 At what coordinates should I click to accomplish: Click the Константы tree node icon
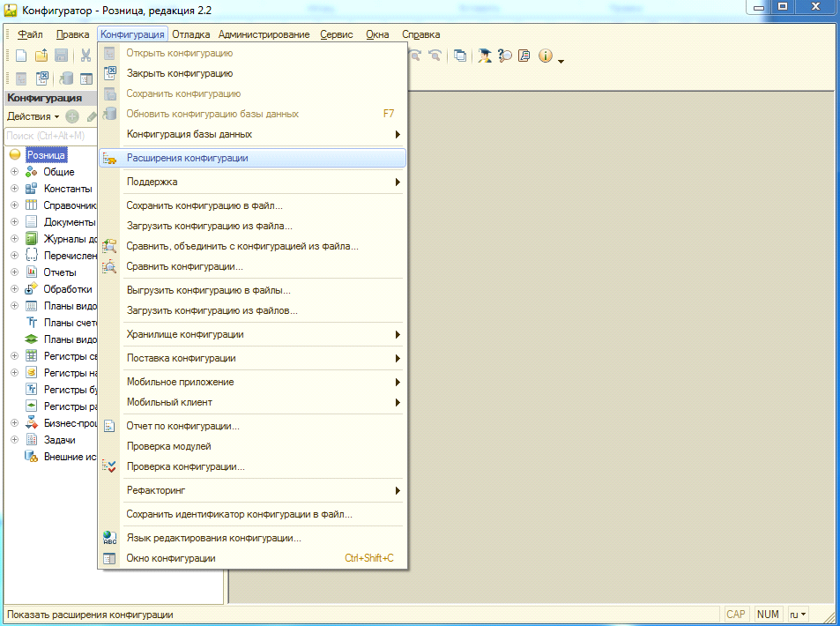click(x=32, y=189)
